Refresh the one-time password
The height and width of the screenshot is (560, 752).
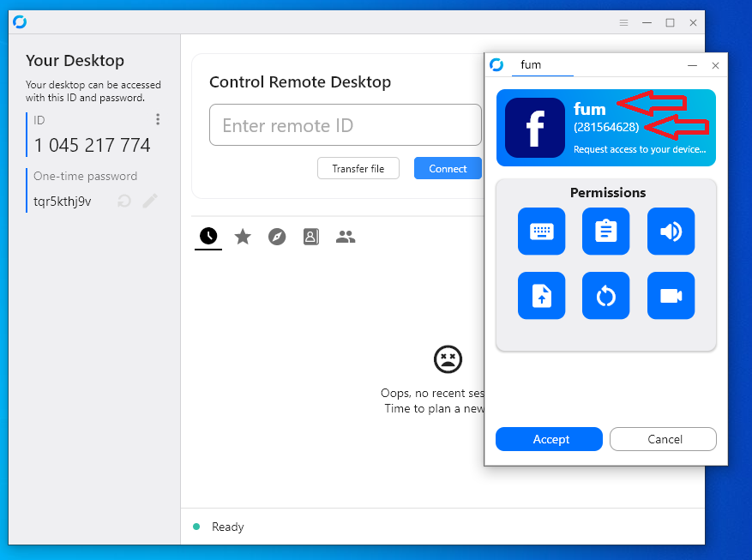pos(124,201)
